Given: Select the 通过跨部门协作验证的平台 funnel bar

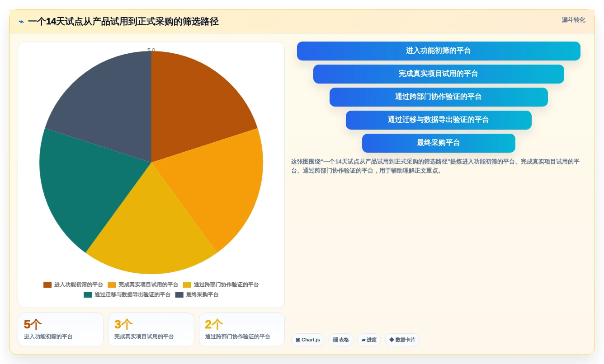Looking at the screenshot, I should (x=439, y=97).
